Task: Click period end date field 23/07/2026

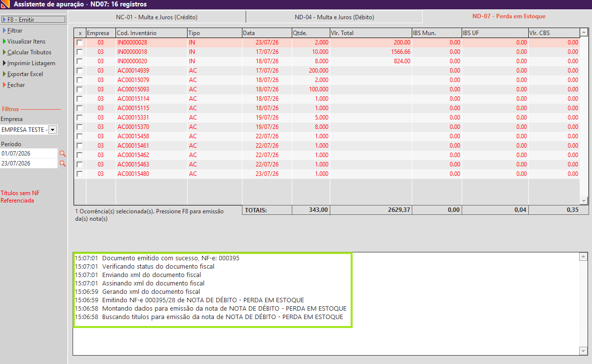Action: point(29,163)
